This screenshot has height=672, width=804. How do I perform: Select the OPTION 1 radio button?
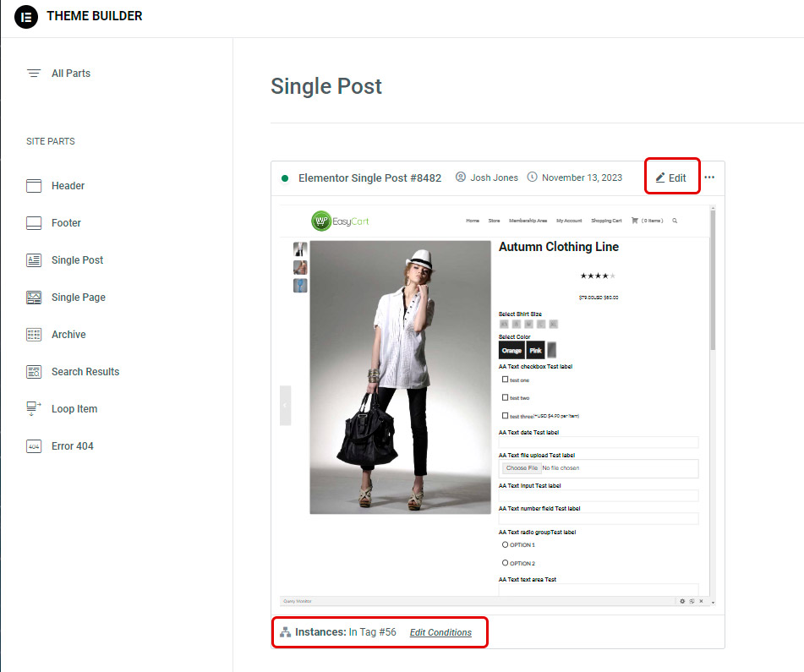coord(506,544)
